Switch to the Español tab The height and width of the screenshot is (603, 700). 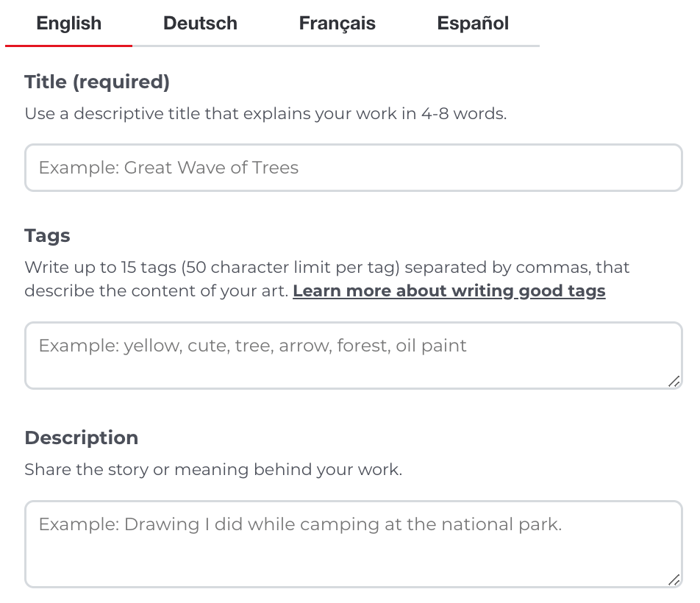473,24
